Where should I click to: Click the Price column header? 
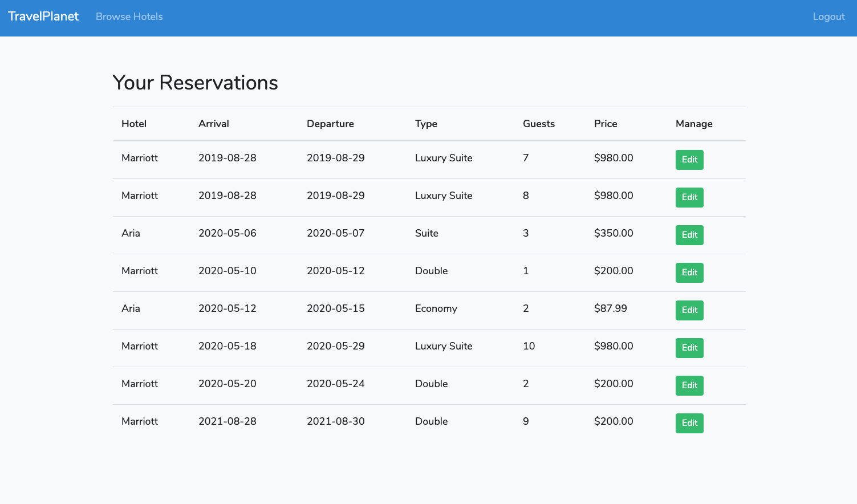(x=605, y=124)
